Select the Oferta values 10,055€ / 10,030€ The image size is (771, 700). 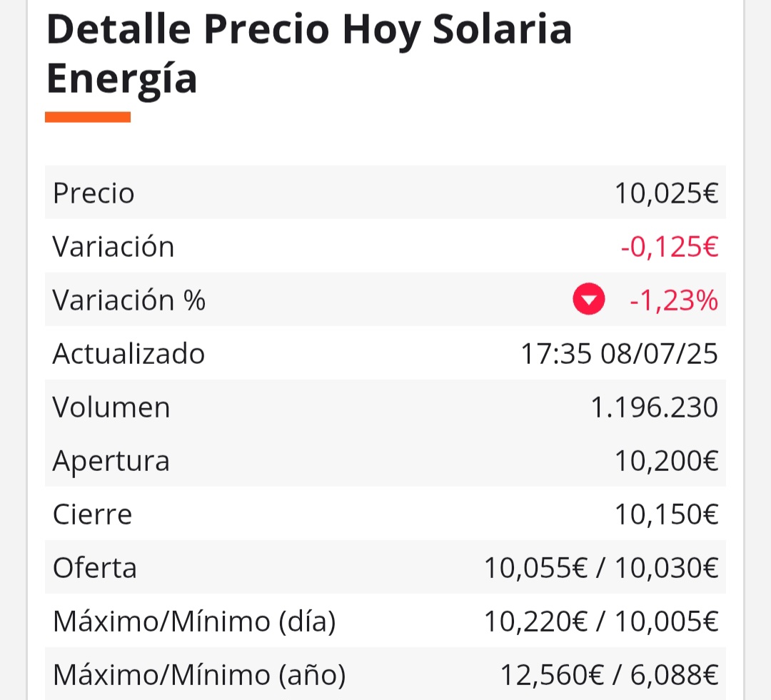(601, 568)
